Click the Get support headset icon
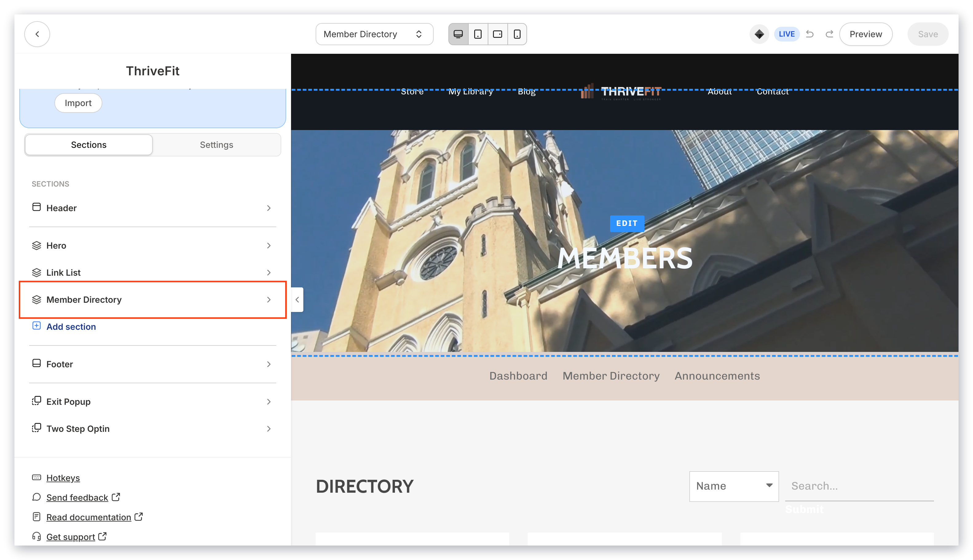This screenshot has width=973, height=560. tap(37, 537)
